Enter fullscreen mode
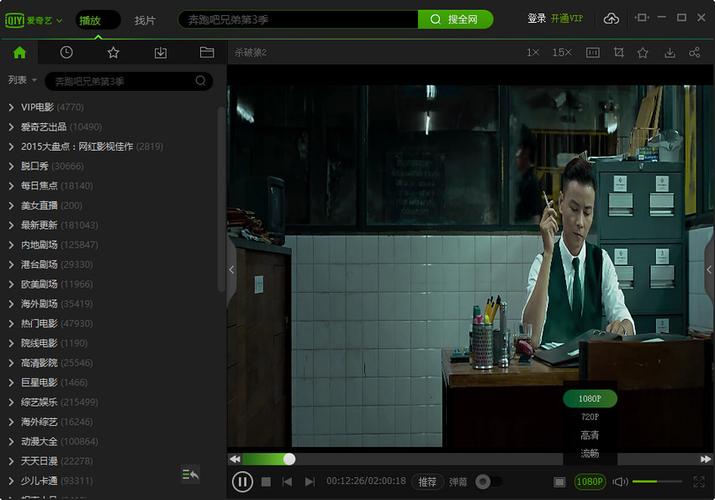The width and height of the screenshot is (715, 500). pyautogui.click(x=699, y=482)
